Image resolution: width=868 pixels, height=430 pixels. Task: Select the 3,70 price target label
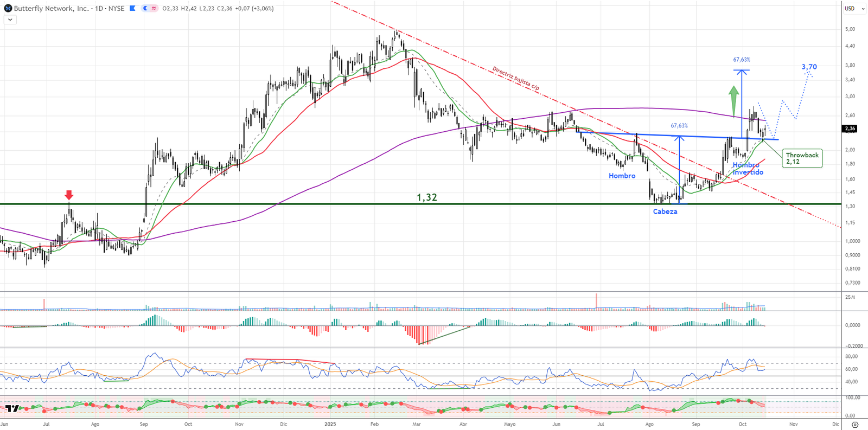[x=809, y=67]
